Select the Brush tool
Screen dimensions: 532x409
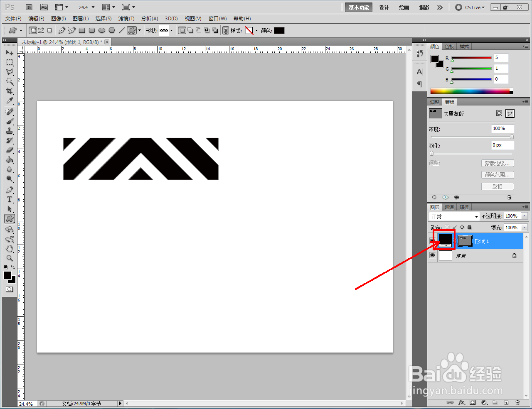coord(10,121)
